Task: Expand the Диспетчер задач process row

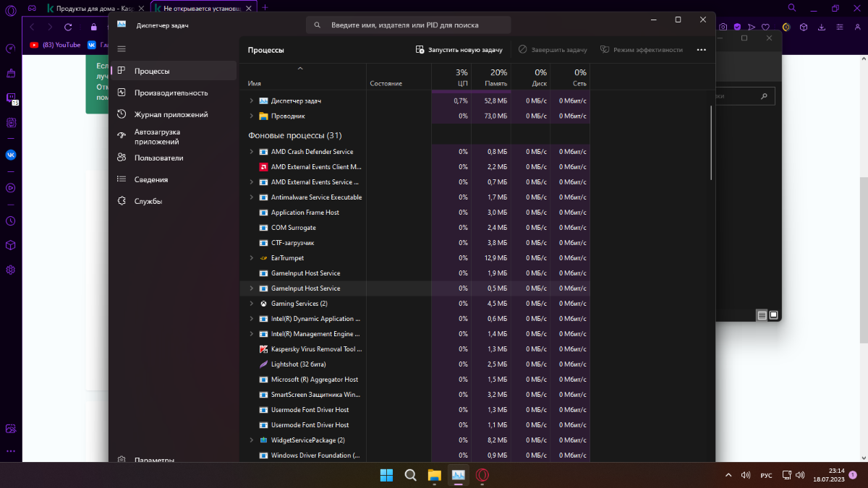Action: coord(251,100)
